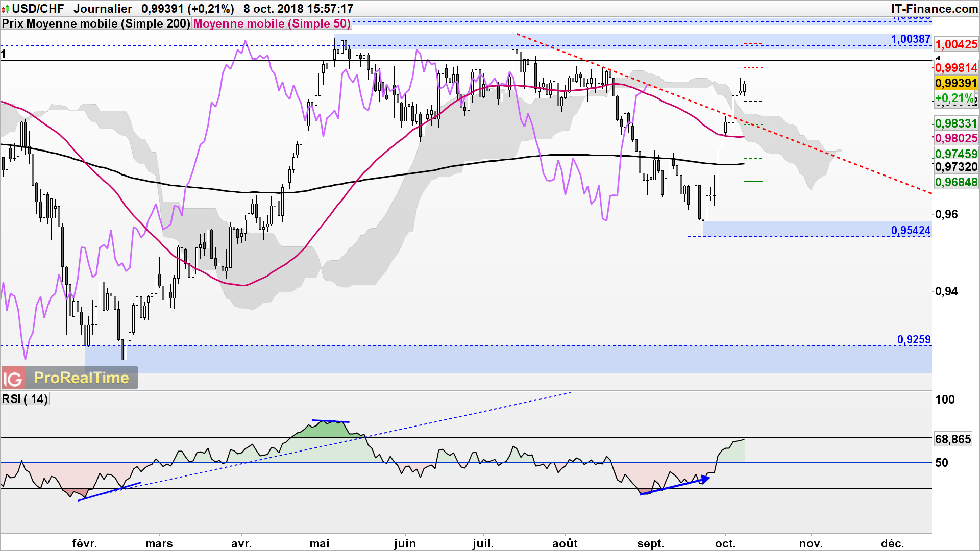
Task: Click the 0,95424 support level label
Action: tap(911, 231)
